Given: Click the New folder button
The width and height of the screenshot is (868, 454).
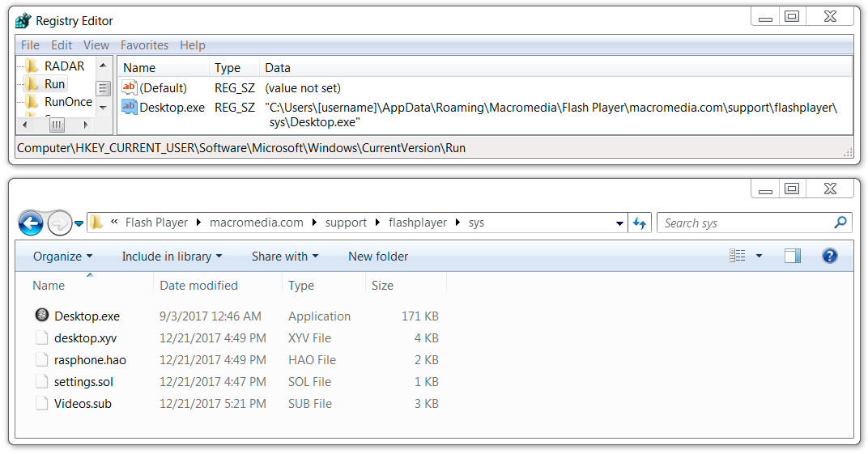Looking at the screenshot, I should tap(378, 257).
